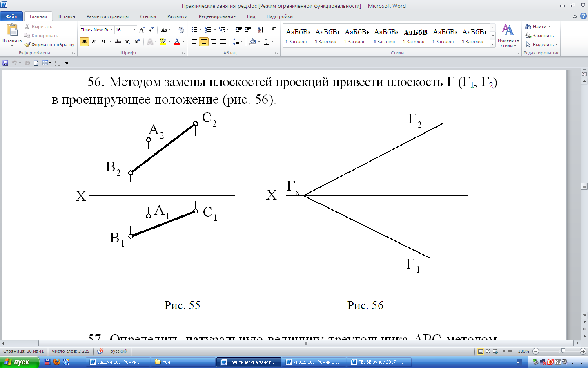Click the Paste (Вставить) clipboard icon
The height and width of the screenshot is (368, 588).
[x=12, y=30]
